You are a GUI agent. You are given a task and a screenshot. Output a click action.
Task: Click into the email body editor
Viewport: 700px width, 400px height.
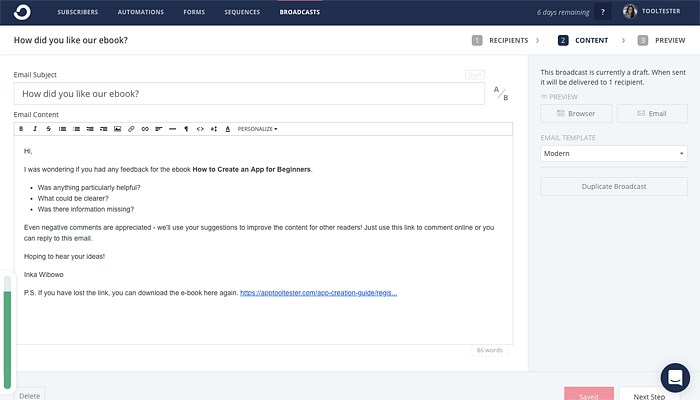264,240
